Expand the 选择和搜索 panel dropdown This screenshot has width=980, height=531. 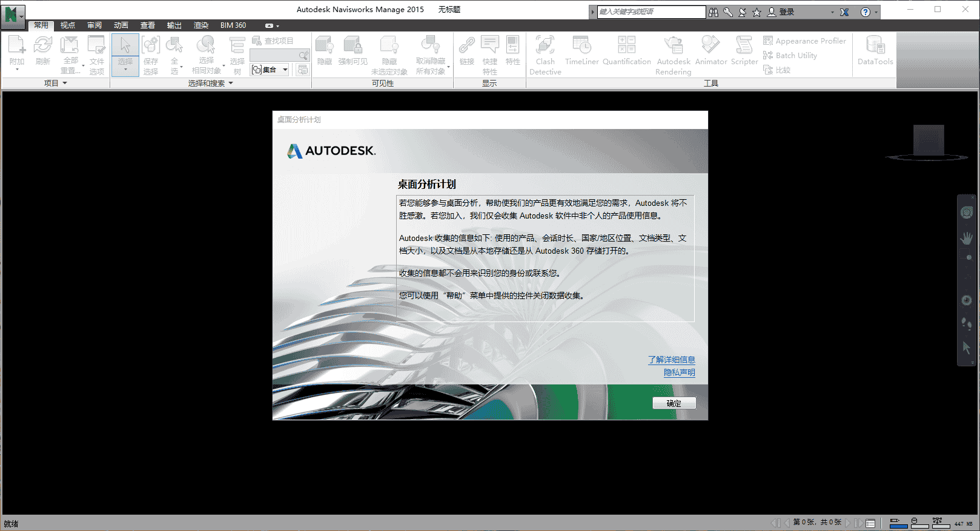pyautogui.click(x=231, y=83)
